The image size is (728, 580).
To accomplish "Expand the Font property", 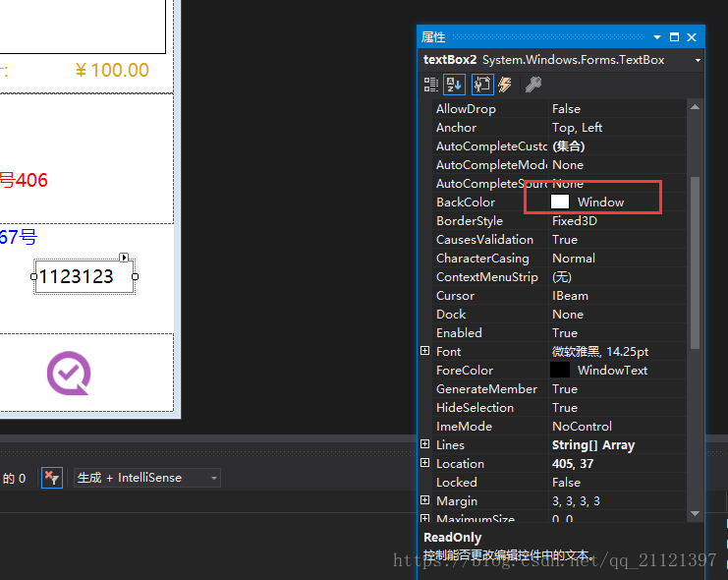I will (x=424, y=351).
